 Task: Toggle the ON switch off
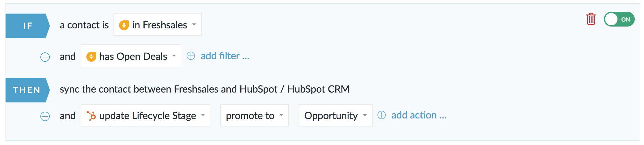click(619, 19)
